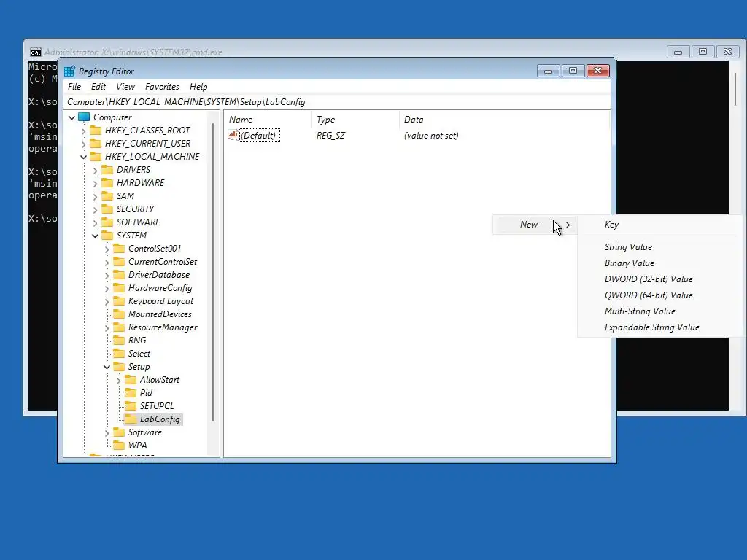Click the CurrentControlSet folder icon

(119, 262)
